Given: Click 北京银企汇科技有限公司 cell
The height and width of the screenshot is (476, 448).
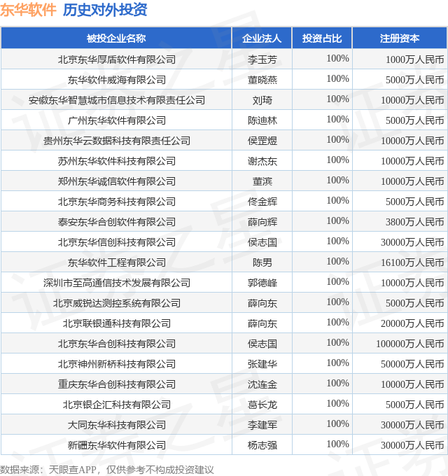Looking at the screenshot, I should pos(117,405).
